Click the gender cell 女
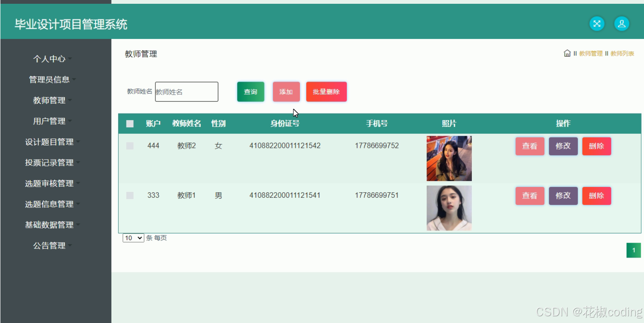 [218, 146]
